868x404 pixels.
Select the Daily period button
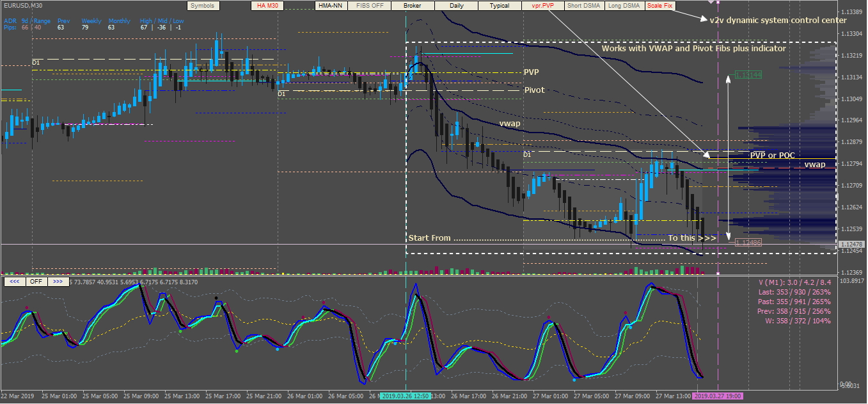click(457, 6)
